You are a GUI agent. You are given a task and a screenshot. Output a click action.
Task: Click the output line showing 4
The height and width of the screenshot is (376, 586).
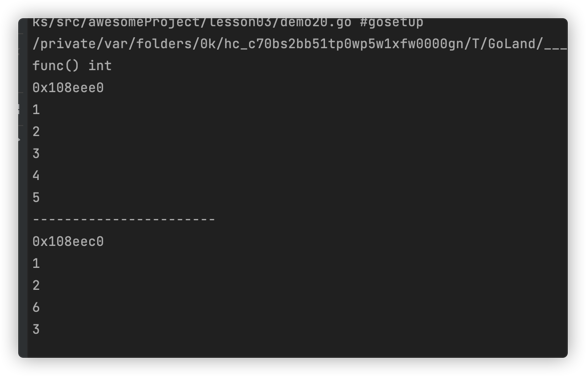(36, 176)
